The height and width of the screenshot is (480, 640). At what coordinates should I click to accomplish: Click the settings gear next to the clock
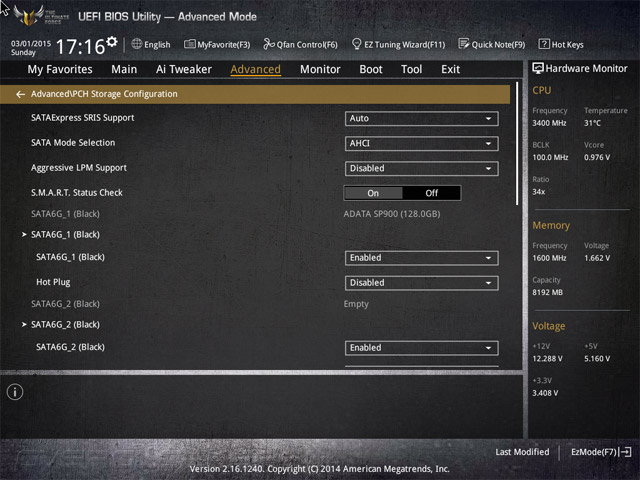click(112, 41)
